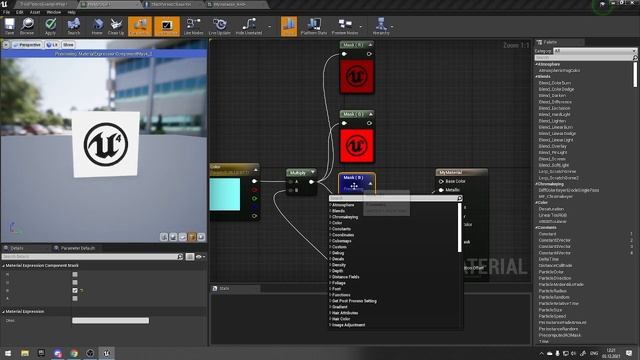Click the Clean Up toolbar icon
This screenshot has width=640, height=360.
point(116,26)
